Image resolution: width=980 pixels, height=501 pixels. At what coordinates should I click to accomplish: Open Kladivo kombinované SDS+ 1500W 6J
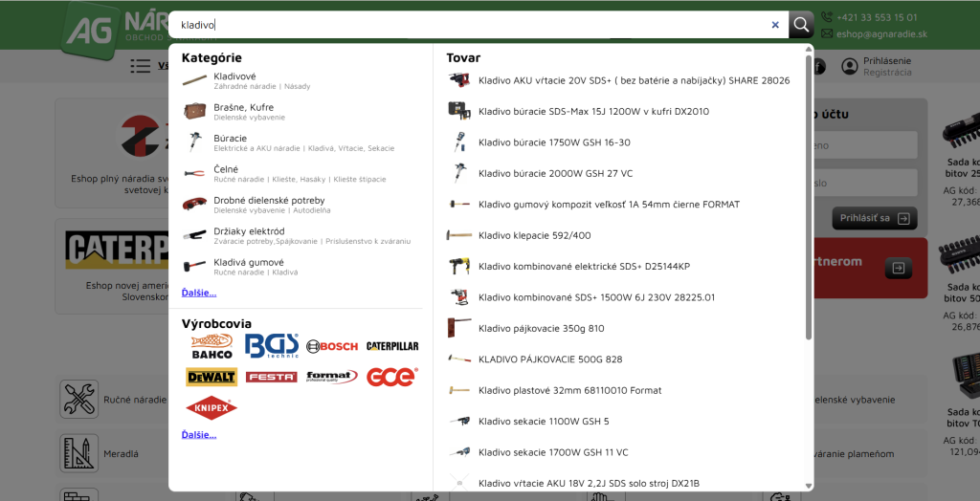(597, 297)
